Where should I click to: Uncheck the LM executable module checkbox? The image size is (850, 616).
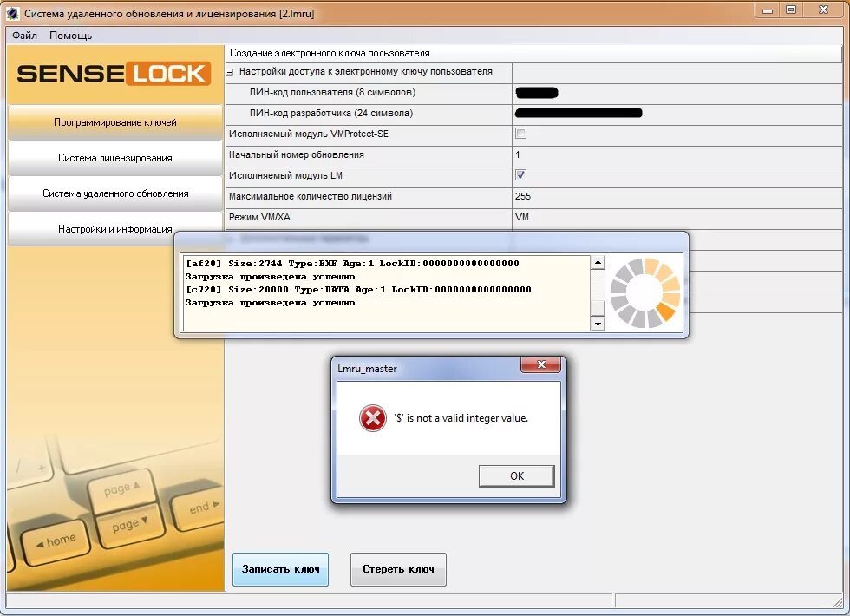521,175
